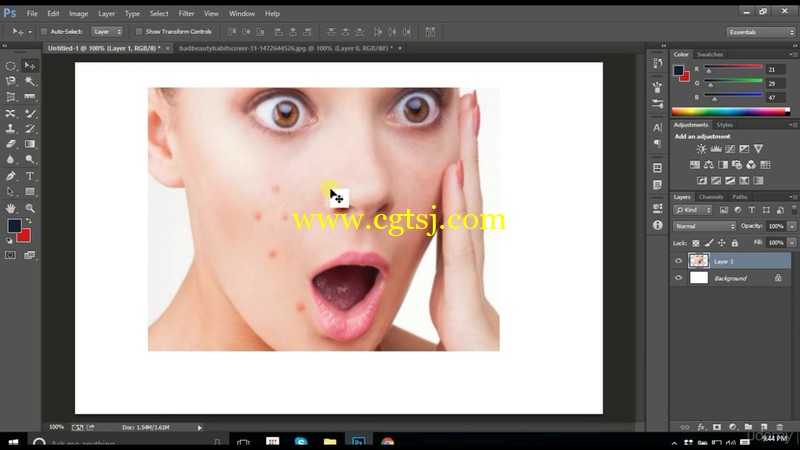Image resolution: width=800 pixels, height=450 pixels.
Task: Hide the Background layer eye
Action: 679,278
